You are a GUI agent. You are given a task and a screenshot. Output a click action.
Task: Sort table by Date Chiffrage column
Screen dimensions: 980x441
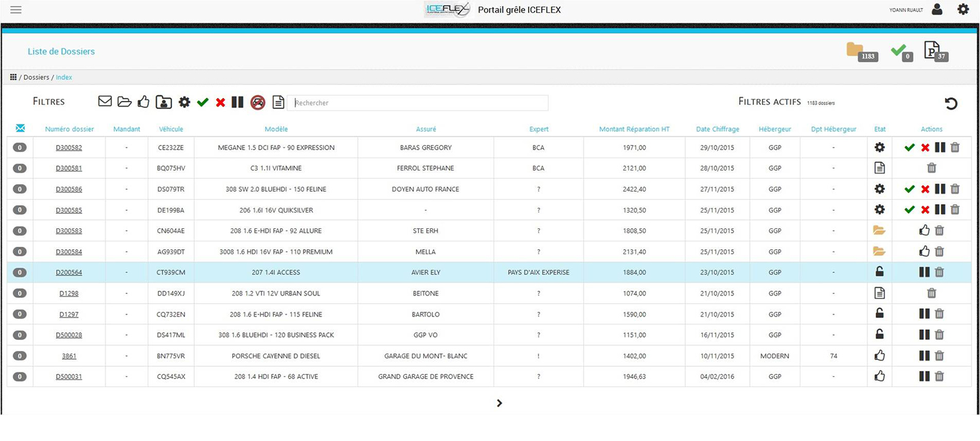[x=717, y=129]
